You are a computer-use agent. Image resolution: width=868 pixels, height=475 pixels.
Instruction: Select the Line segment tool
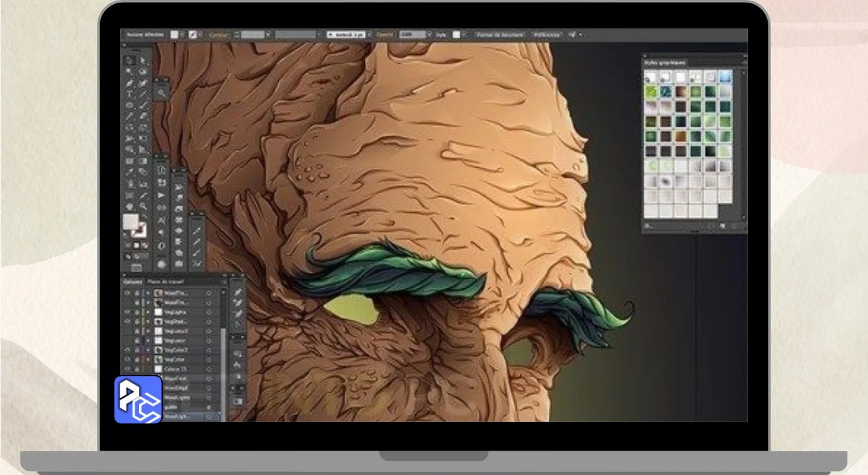click(x=142, y=94)
